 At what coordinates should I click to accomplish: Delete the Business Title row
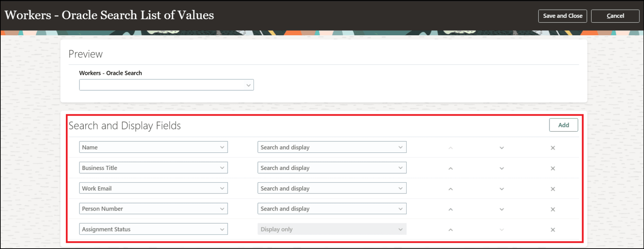coord(553,169)
